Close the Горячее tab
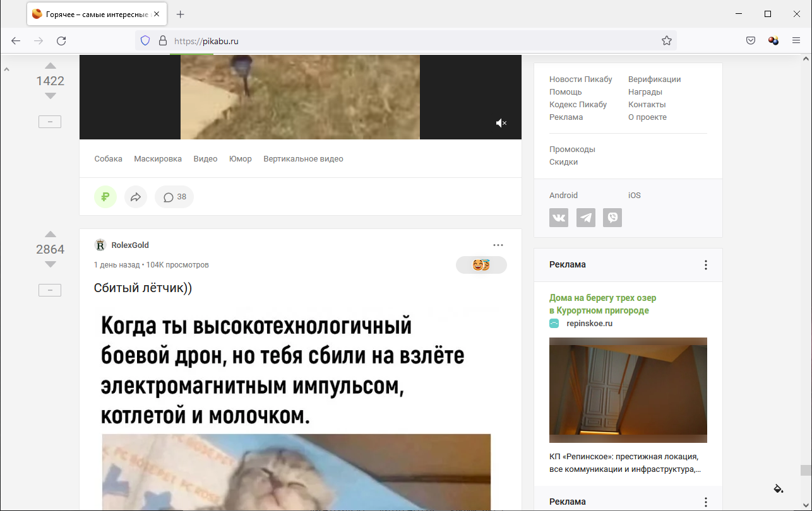The width and height of the screenshot is (812, 511). [157, 14]
